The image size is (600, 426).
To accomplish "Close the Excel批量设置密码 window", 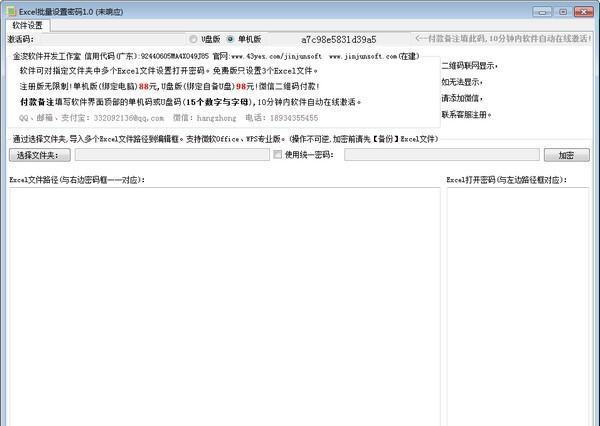I will [x=584, y=12].
